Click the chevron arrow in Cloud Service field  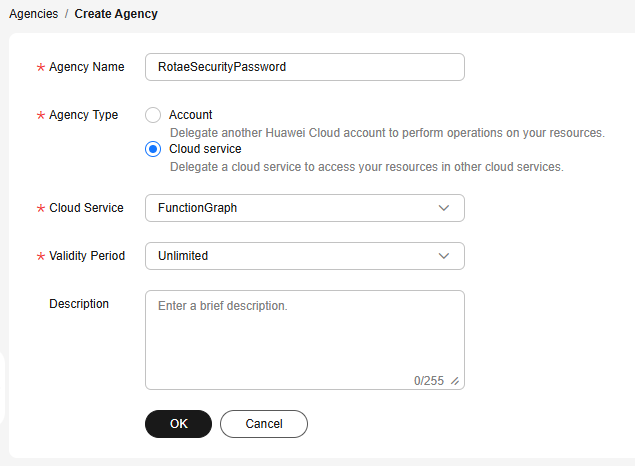click(444, 208)
